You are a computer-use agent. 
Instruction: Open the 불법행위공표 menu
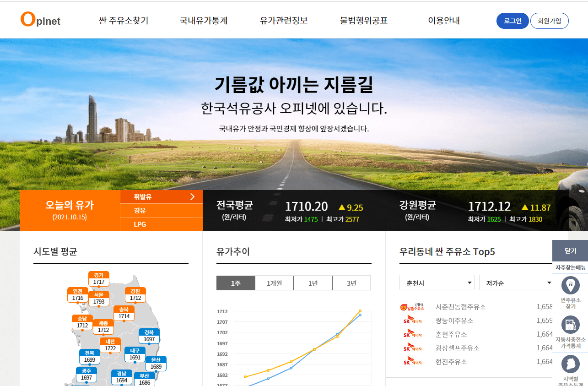(x=364, y=21)
